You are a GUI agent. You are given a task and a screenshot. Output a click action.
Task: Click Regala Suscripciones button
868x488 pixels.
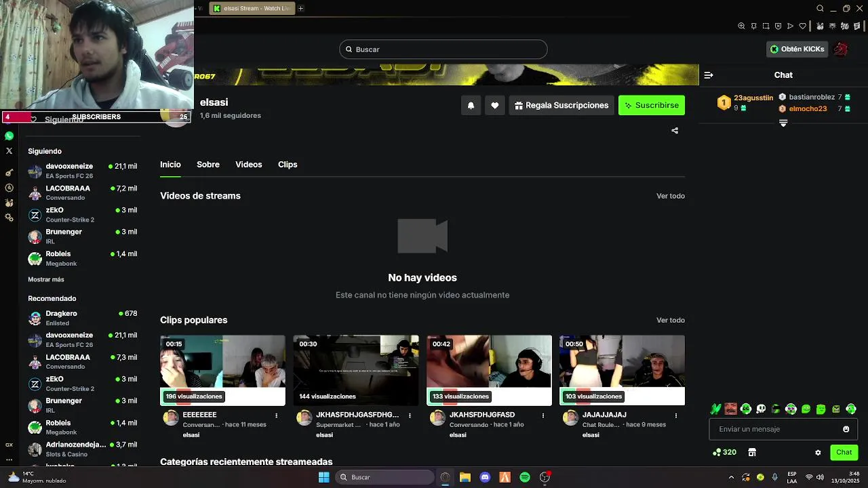[x=561, y=106]
